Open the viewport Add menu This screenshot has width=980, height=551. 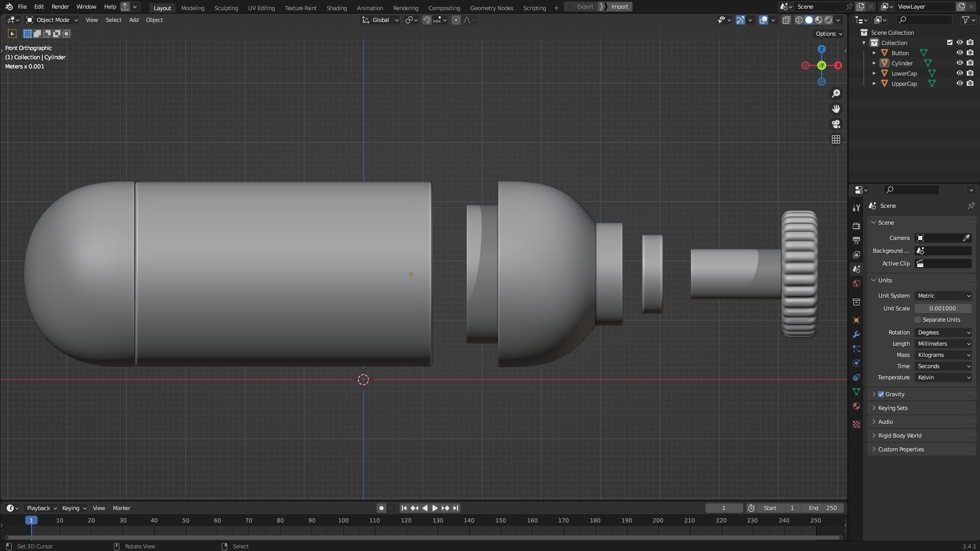point(133,20)
